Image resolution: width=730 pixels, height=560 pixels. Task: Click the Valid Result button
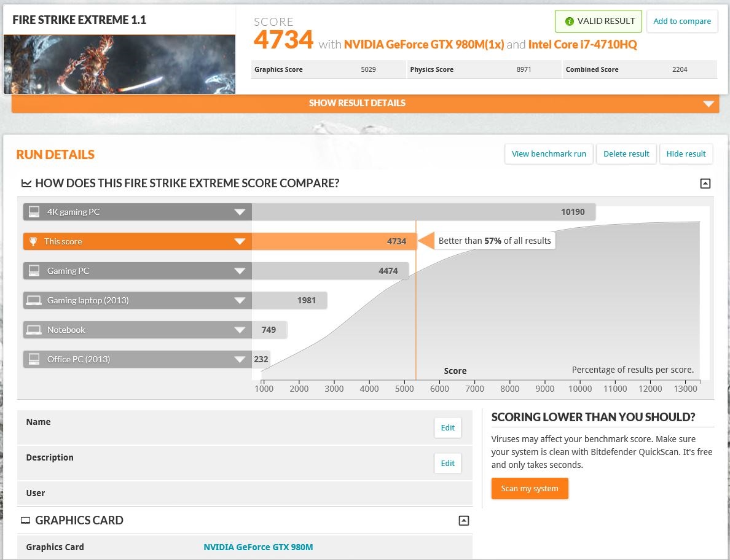tap(599, 21)
